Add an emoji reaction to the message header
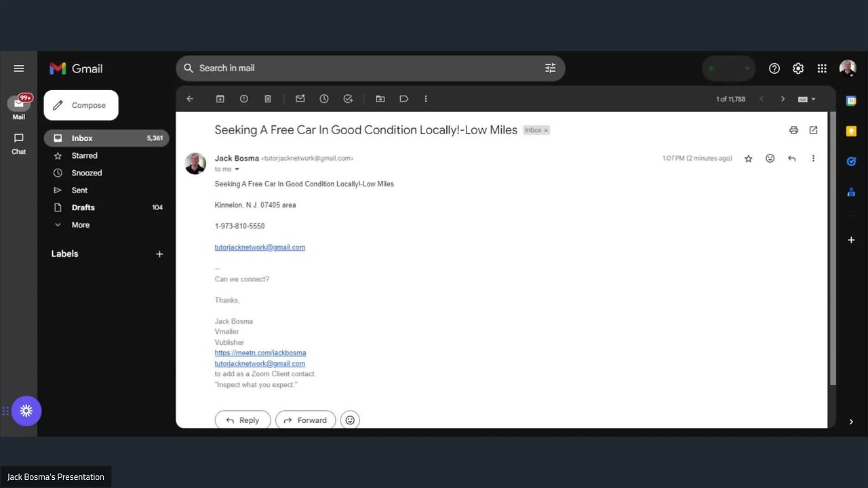The image size is (868, 488). pyautogui.click(x=770, y=159)
